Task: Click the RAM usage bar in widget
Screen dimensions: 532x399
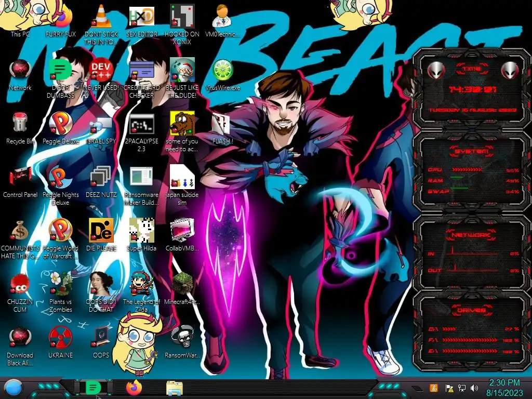Action: coord(457,178)
